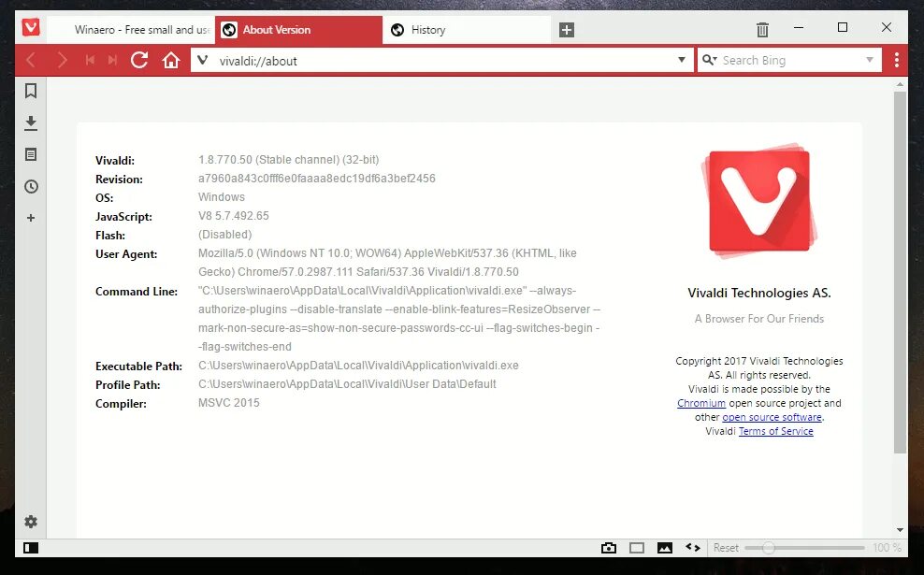The height and width of the screenshot is (575, 924).
Task: Click the Rewind navigation button
Action: (x=90, y=60)
